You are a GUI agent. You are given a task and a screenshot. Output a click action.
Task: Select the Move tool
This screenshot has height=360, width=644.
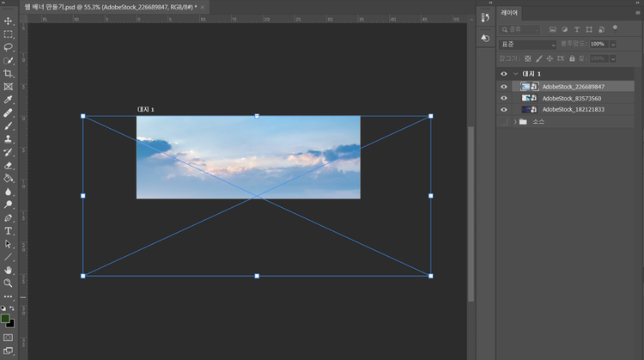(x=9, y=21)
